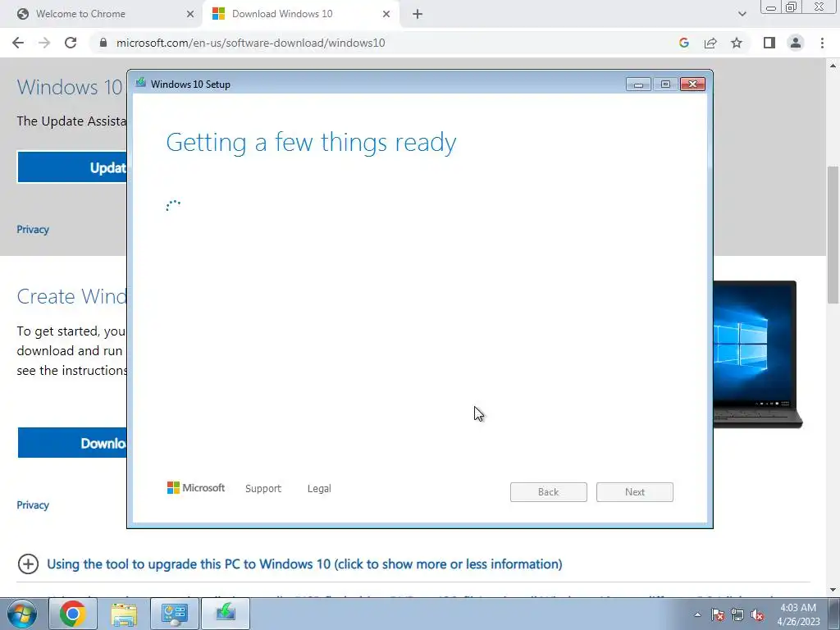840x630 pixels.
Task: Share this page using the share icon
Action: point(710,43)
